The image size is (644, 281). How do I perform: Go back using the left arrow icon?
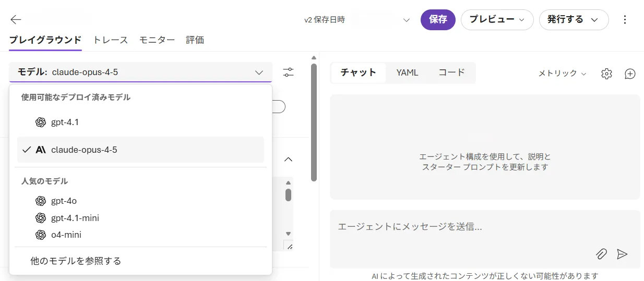pyautogui.click(x=16, y=20)
